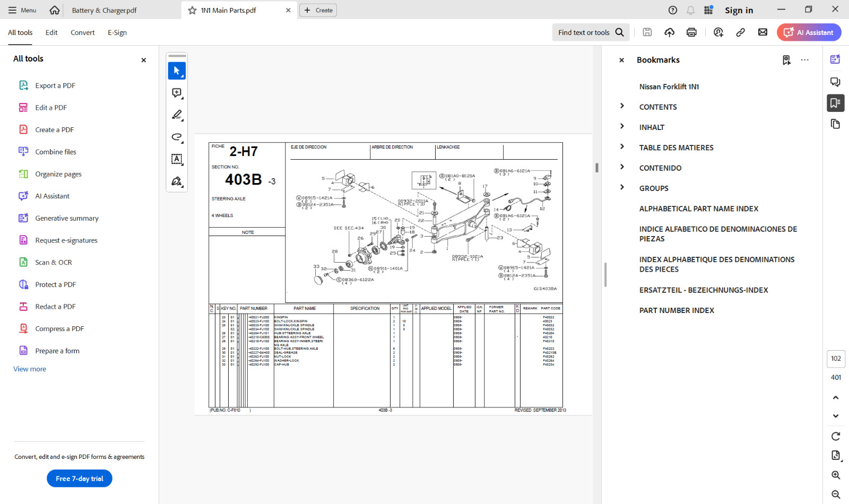Expand the CONTENIDO bookmark
The image size is (849, 504).
tap(622, 167)
